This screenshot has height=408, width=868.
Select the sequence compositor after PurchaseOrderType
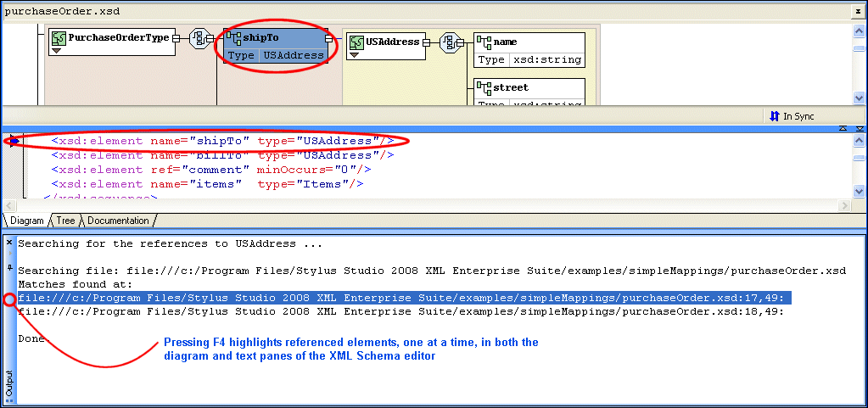pos(201,38)
